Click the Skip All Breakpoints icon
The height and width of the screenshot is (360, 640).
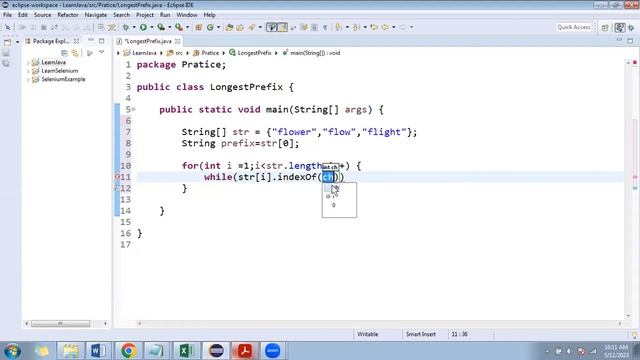(x=8, y=27)
